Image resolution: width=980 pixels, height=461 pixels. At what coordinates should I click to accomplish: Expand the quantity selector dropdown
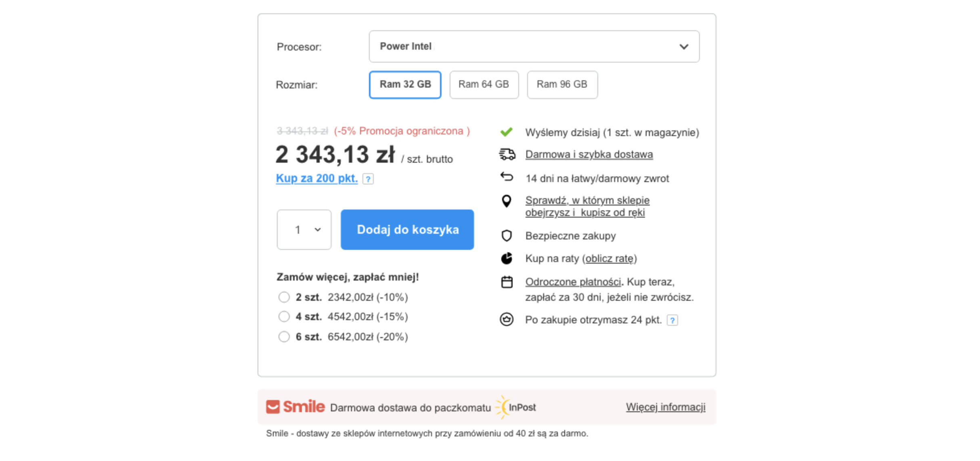click(x=304, y=230)
